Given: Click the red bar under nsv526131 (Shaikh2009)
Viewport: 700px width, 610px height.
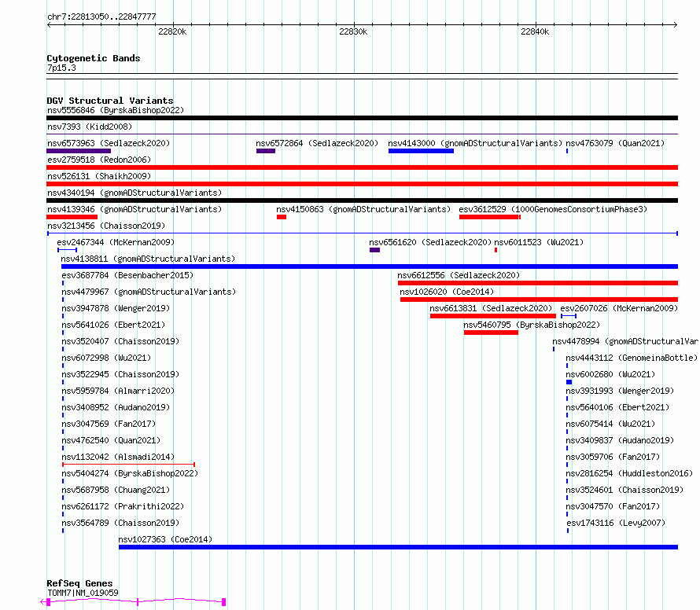Looking at the screenshot, I should [x=362, y=184].
